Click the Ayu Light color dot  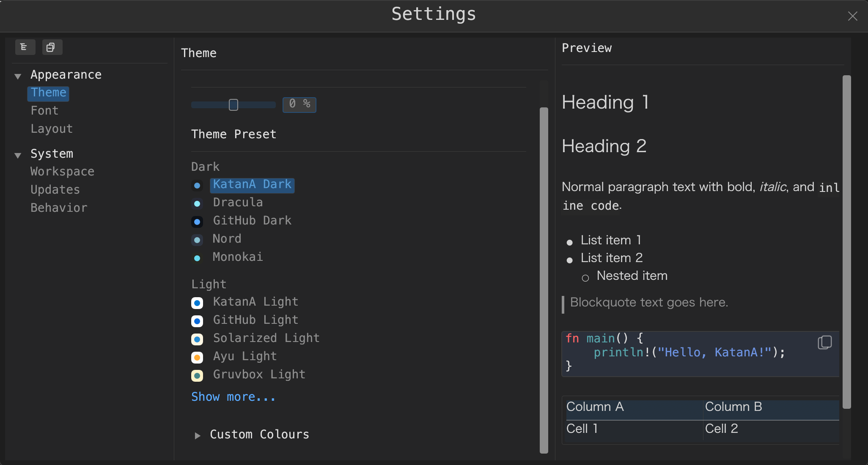(x=197, y=357)
